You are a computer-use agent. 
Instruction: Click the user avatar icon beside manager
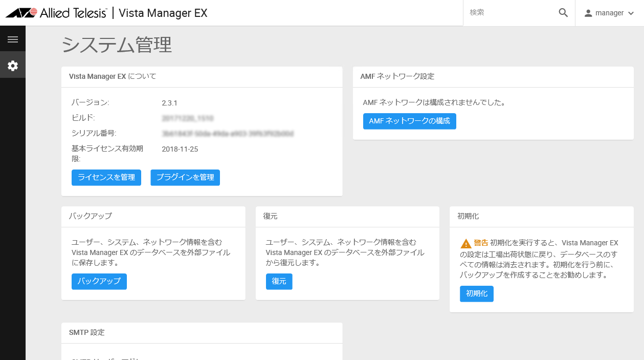(588, 13)
